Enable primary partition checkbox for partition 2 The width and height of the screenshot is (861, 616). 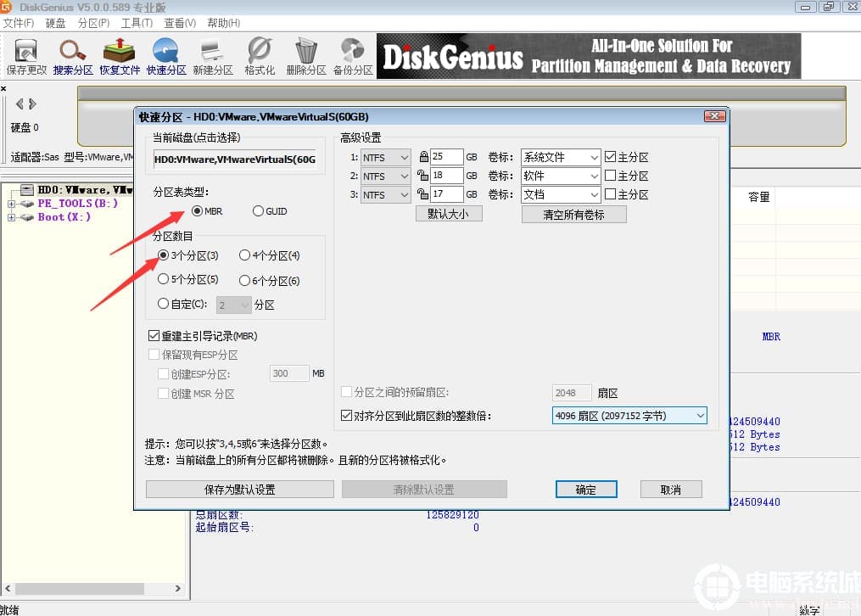click(610, 175)
